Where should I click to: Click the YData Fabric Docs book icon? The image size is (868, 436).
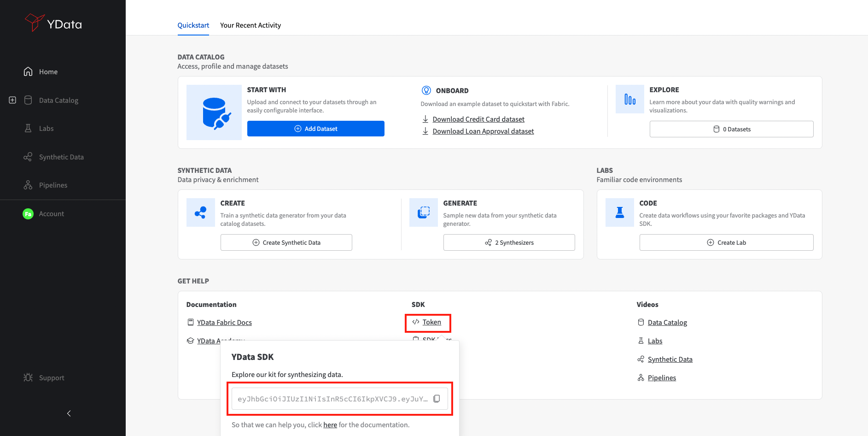[x=191, y=322]
